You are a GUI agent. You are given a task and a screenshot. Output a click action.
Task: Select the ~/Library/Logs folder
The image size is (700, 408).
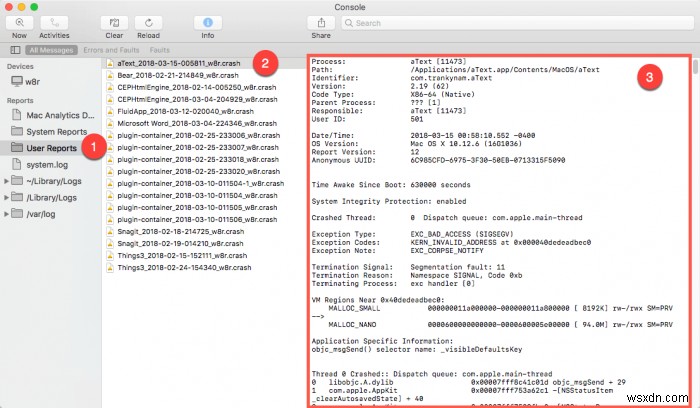click(x=46, y=181)
